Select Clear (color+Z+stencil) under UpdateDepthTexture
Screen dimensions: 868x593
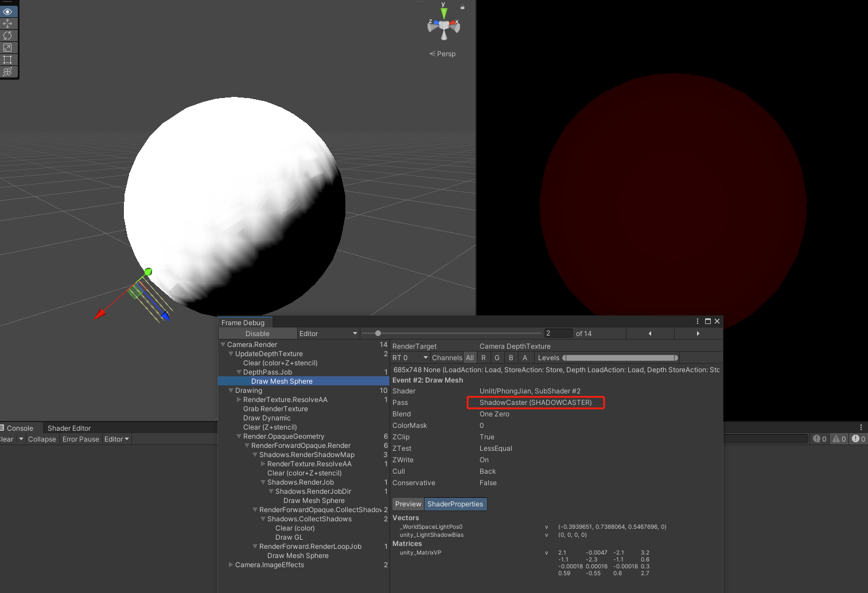pos(281,363)
